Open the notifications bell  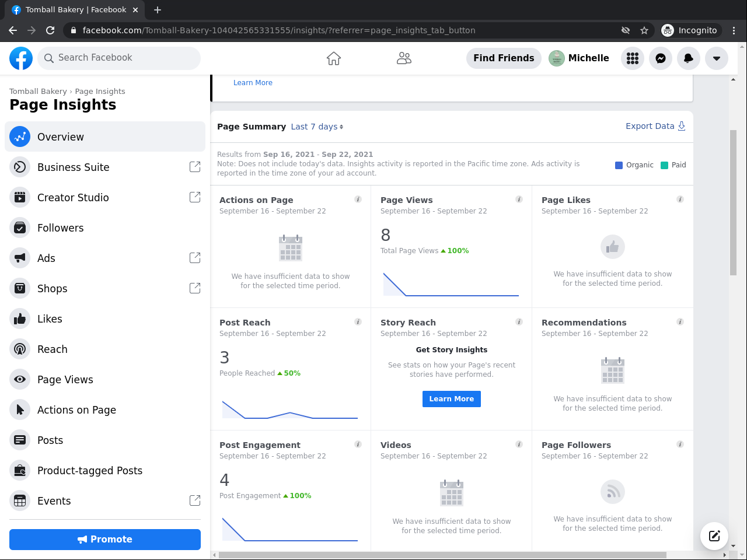click(689, 58)
